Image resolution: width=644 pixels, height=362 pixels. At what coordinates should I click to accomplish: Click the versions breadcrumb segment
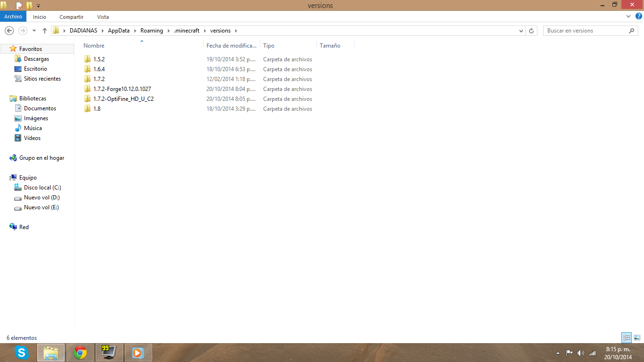(220, 31)
